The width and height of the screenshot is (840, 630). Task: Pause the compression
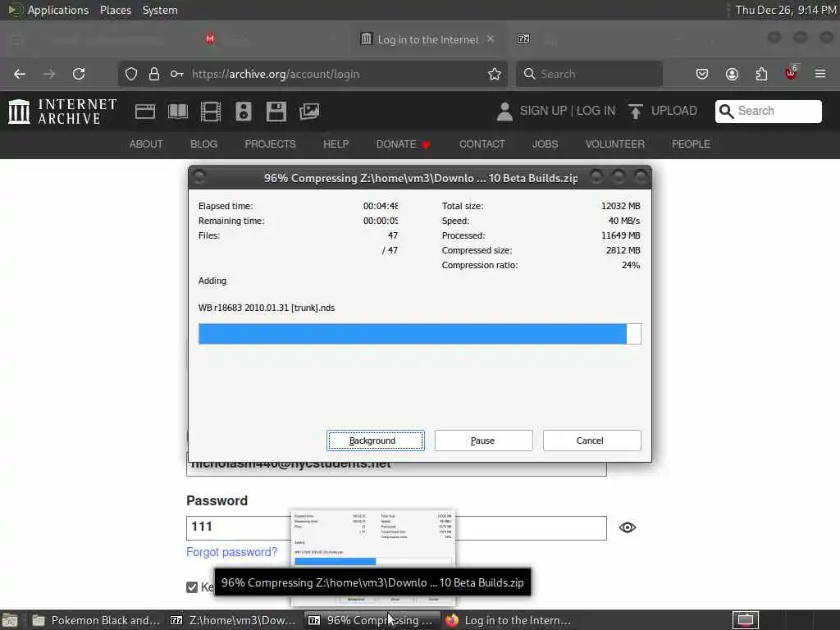tap(484, 441)
